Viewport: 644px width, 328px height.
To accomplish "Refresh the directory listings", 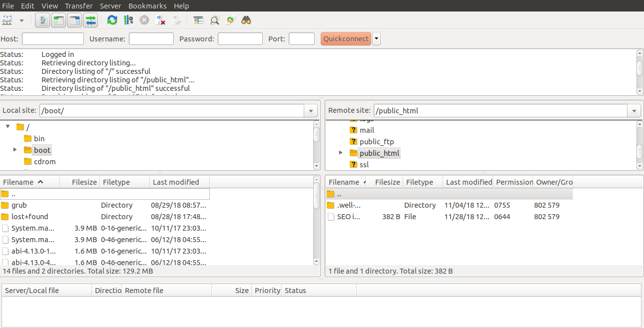I will [112, 20].
